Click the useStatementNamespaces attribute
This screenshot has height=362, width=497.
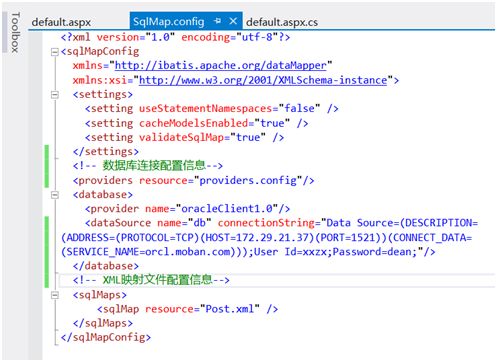[206, 108]
